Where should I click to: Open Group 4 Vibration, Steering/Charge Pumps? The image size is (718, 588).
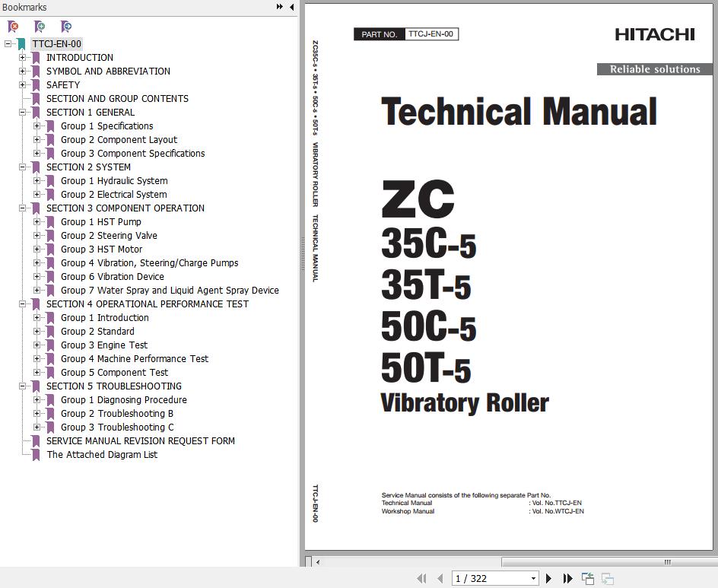tap(150, 263)
